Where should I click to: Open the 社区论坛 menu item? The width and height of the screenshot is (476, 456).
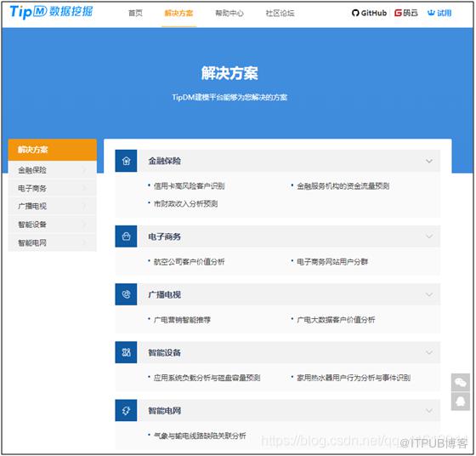click(x=280, y=13)
